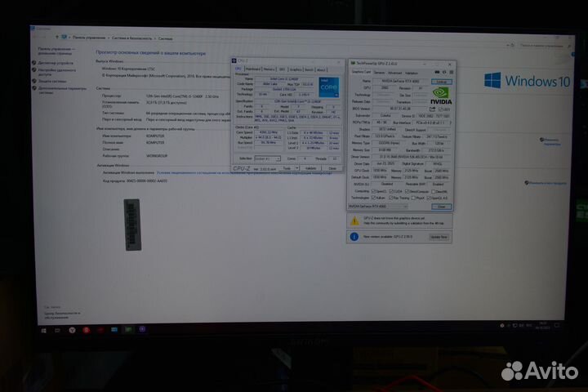Open Security and Maintenance link at bottom left
Viewport: 588px width, 392px height.
click(x=62, y=315)
